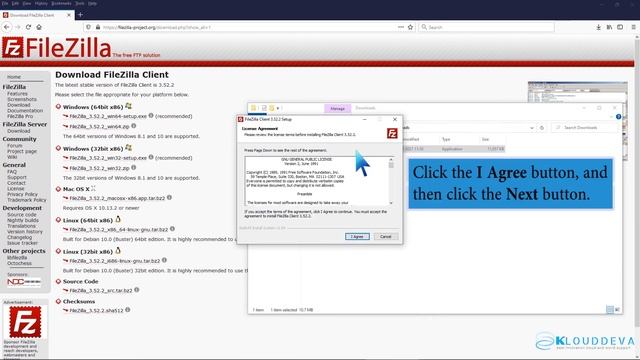Open the File menu in Firefox
This screenshot has width=640, height=360.
(x=5, y=3)
